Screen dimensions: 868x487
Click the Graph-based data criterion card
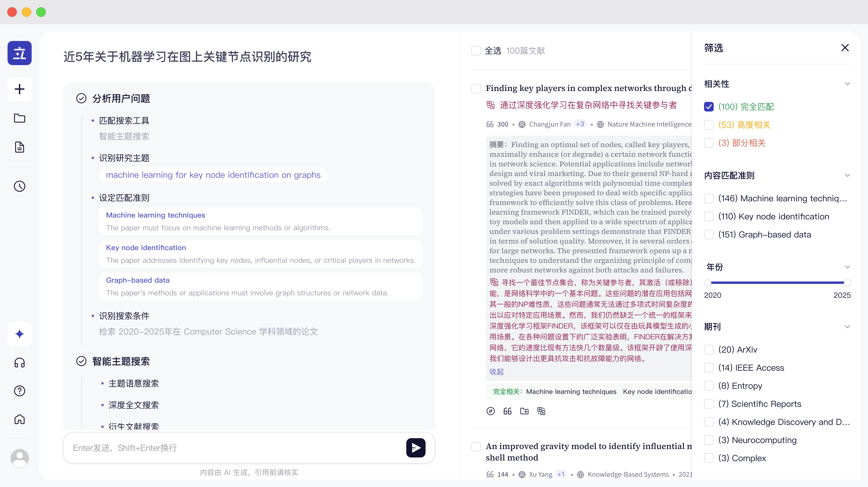[x=261, y=286]
